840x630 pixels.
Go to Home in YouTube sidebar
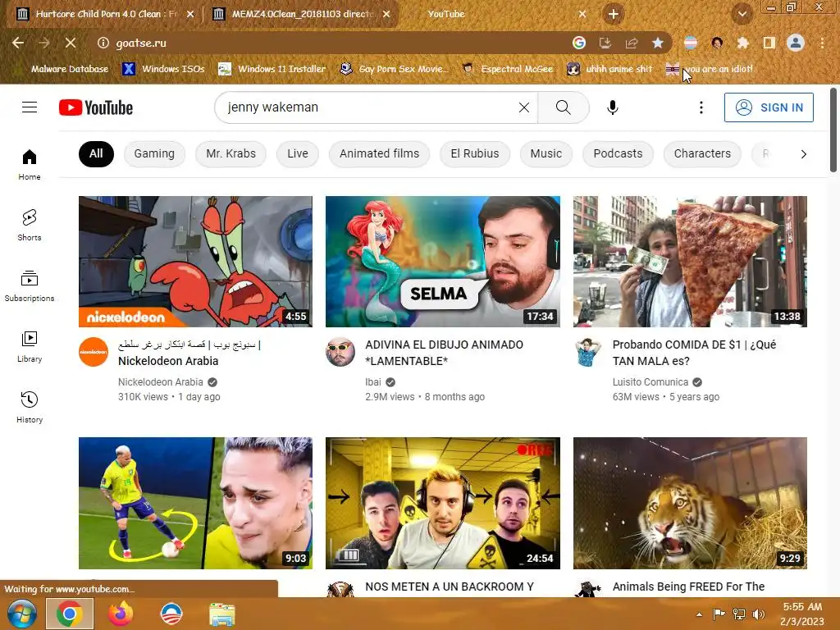pyautogui.click(x=30, y=164)
